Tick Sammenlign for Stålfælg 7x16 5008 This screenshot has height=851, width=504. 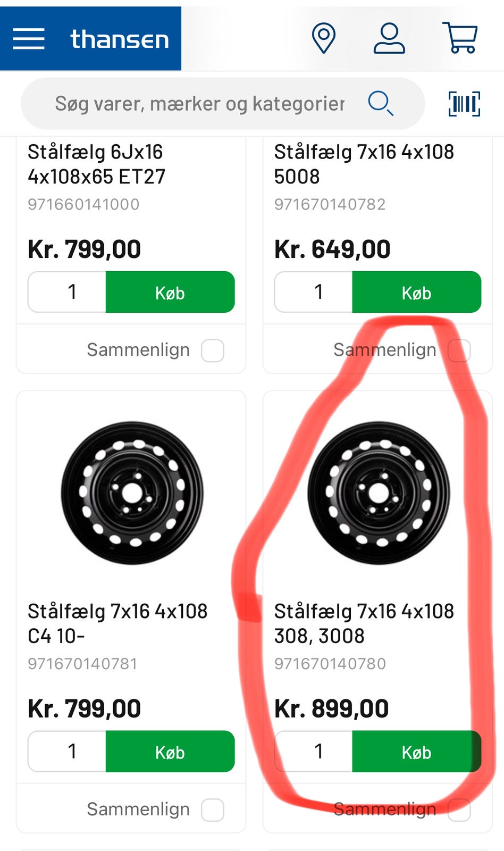(x=459, y=351)
